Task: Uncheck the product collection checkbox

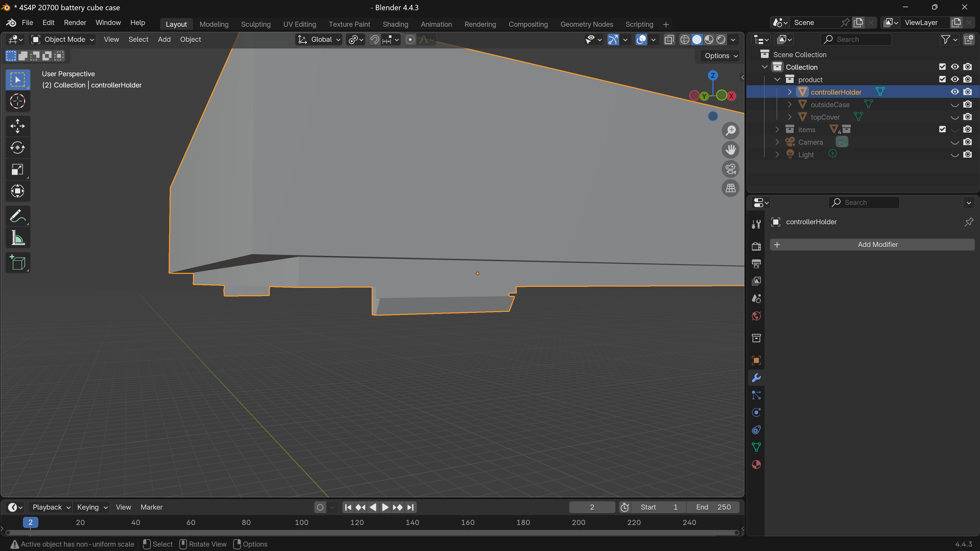Action: [942, 79]
